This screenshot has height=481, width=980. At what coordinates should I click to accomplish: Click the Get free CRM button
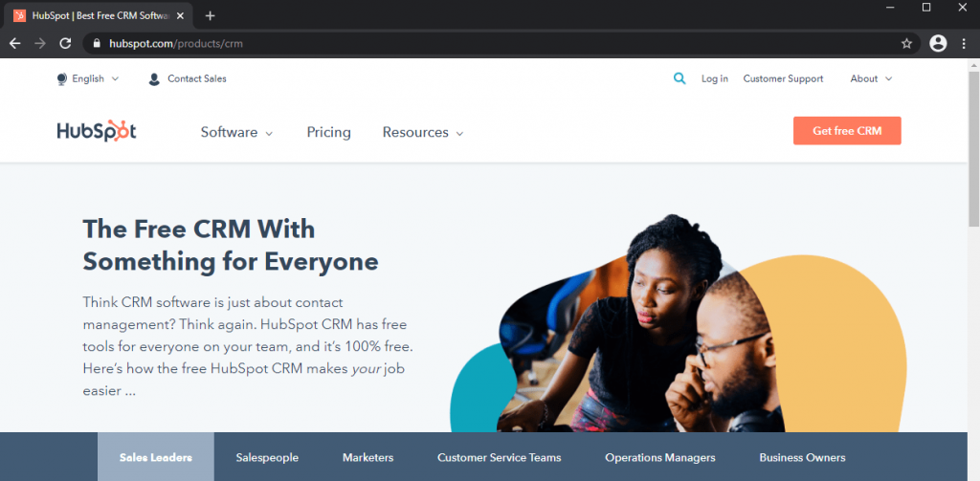pyautogui.click(x=847, y=131)
